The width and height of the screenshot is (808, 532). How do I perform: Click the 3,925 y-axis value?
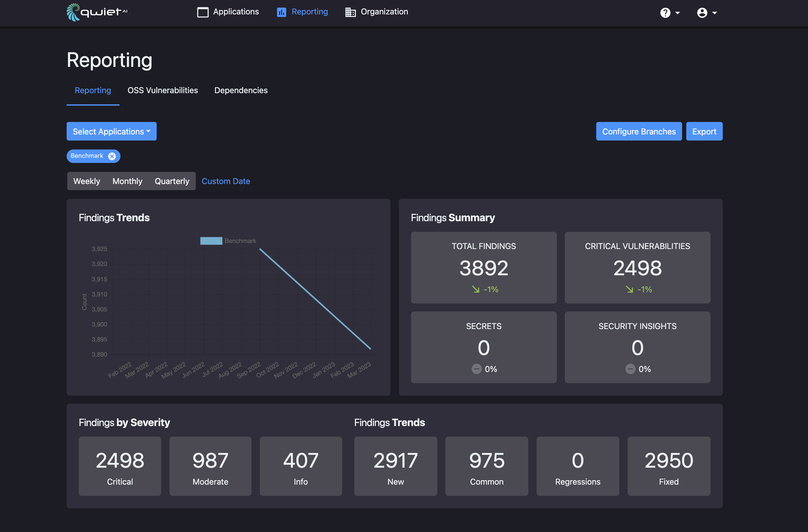coord(99,249)
